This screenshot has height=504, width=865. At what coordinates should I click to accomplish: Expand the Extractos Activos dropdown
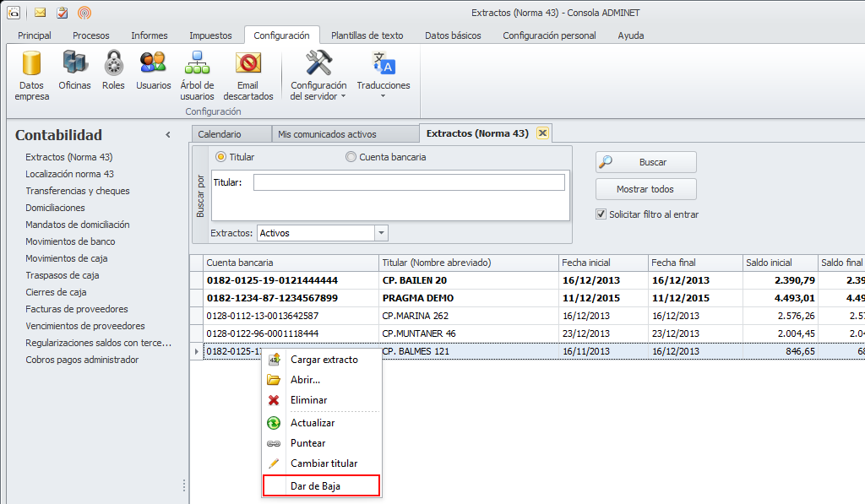pyautogui.click(x=381, y=233)
